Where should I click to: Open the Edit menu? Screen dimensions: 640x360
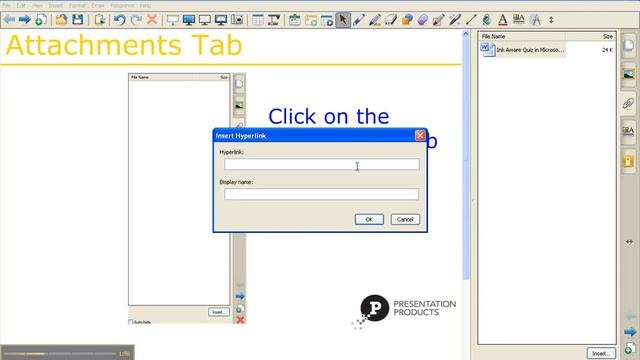21,6
